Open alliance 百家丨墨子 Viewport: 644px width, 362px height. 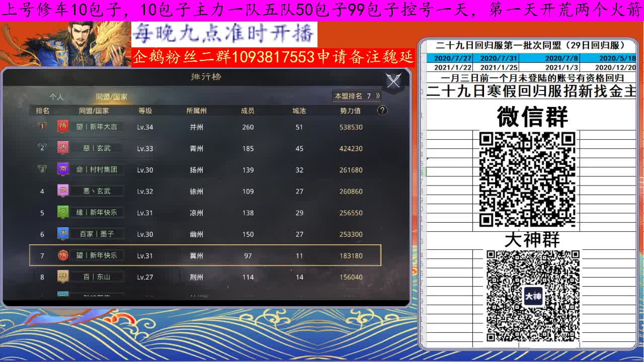pyautogui.click(x=97, y=234)
